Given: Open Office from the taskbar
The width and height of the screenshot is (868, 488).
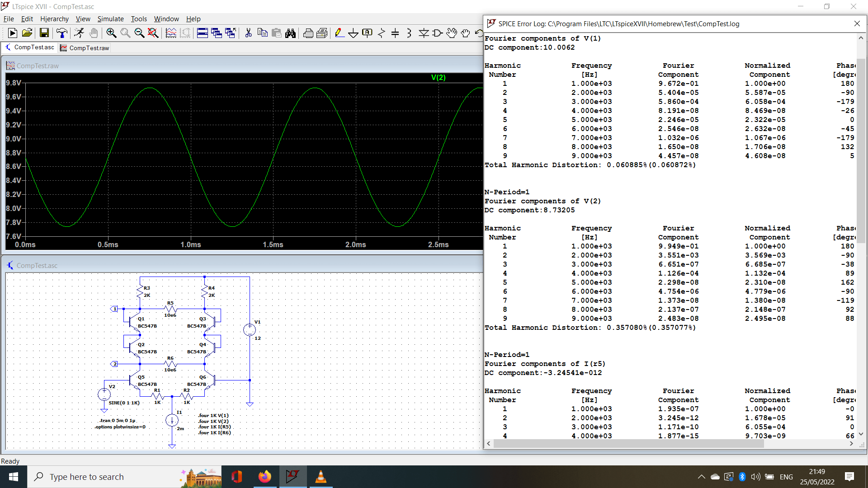Looking at the screenshot, I should (x=237, y=477).
